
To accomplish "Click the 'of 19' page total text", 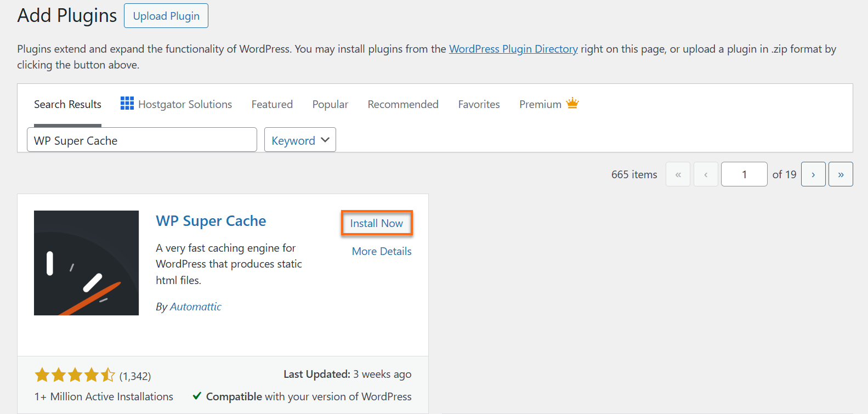I will 784,174.
